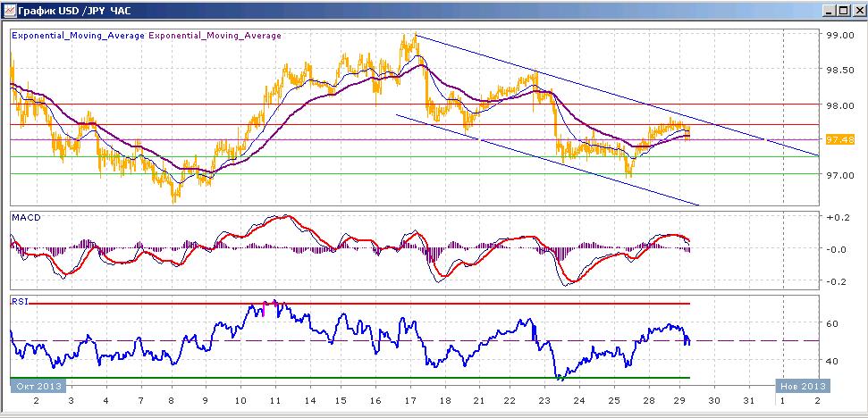Viewport: 868px width, 418px height.
Task: Click the Ноя 2013 month marker
Action: (x=803, y=385)
